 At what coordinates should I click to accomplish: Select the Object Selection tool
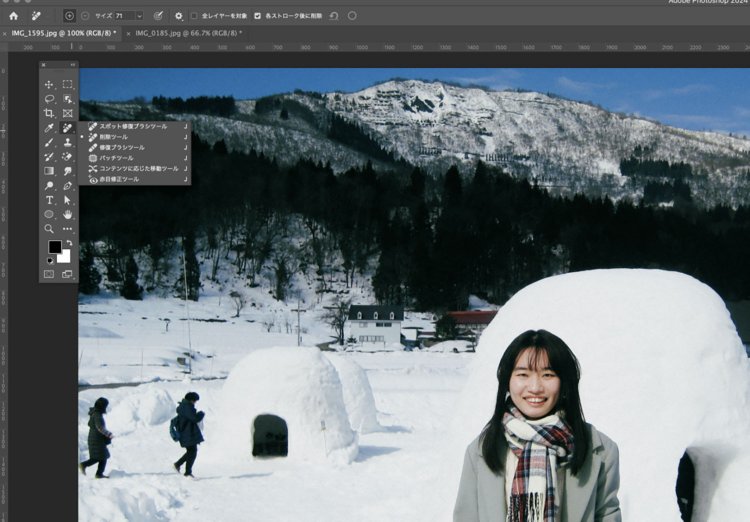[x=67, y=99]
